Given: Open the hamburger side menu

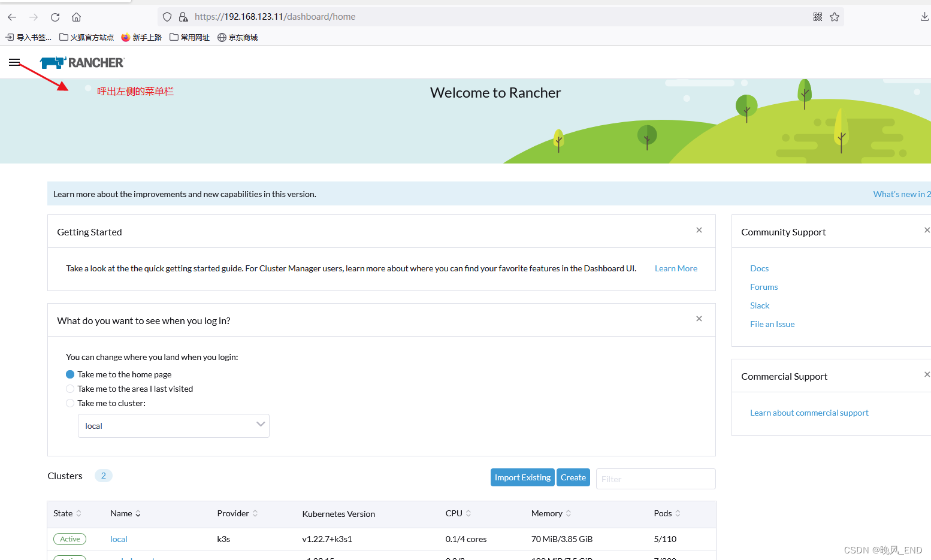Looking at the screenshot, I should 14,62.
